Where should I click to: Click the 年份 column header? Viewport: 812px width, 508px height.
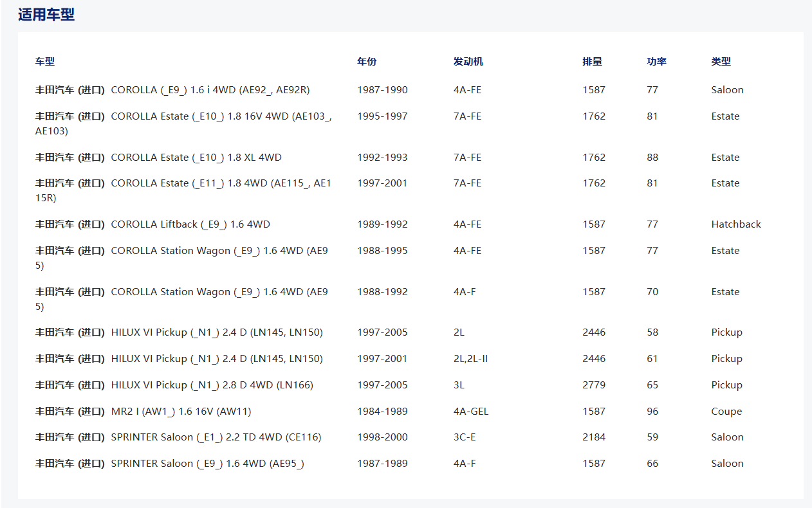point(367,62)
